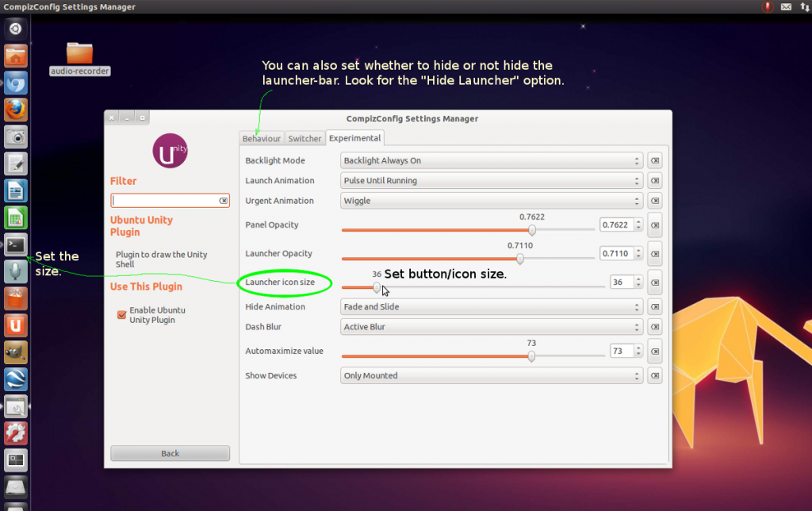Open the red gear-and-wrench launcher icon

click(x=16, y=433)
